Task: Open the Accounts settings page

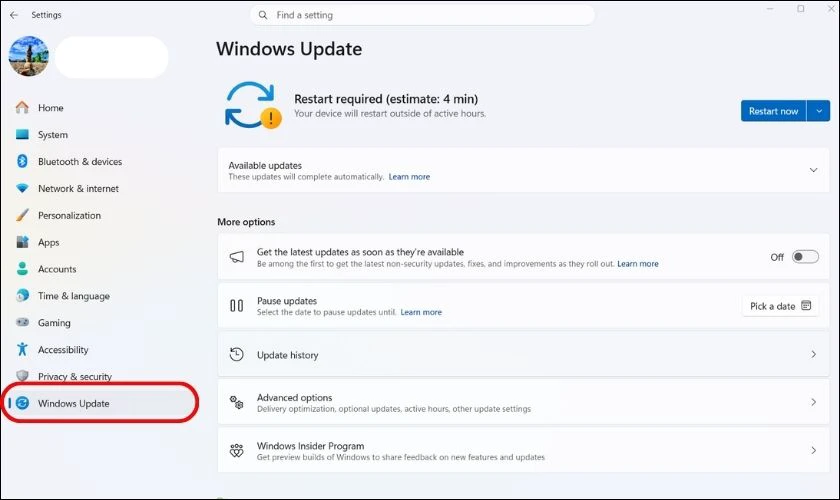Action: (x=57, y=269)
